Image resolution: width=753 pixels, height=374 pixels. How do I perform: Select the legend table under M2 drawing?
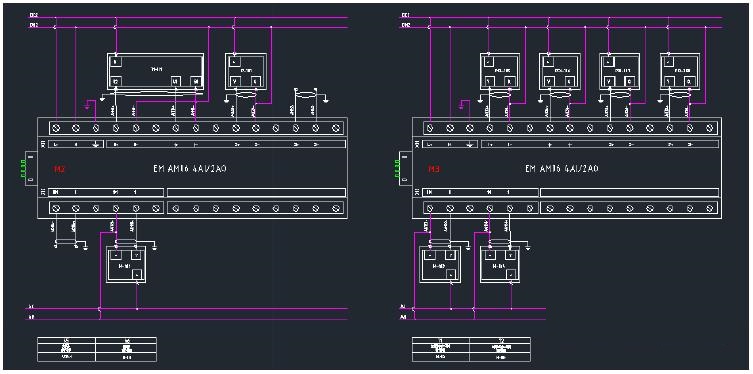[x=97, y=349]
